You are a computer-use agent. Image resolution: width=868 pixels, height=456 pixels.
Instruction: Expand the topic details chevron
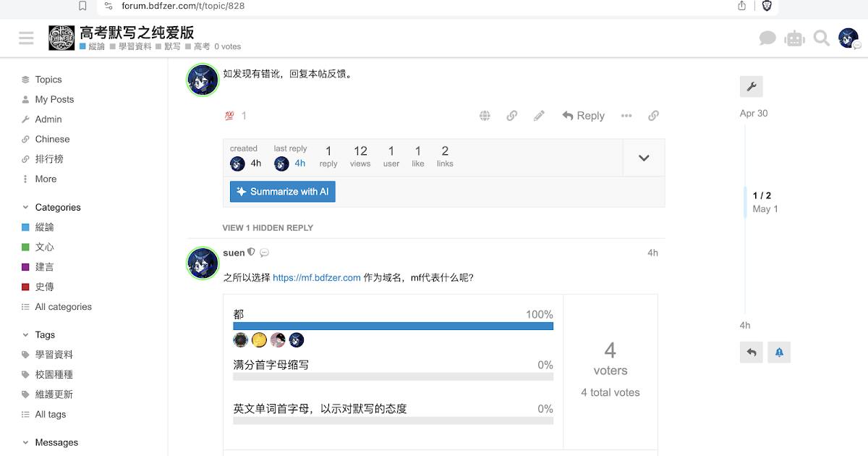point(644,158)
